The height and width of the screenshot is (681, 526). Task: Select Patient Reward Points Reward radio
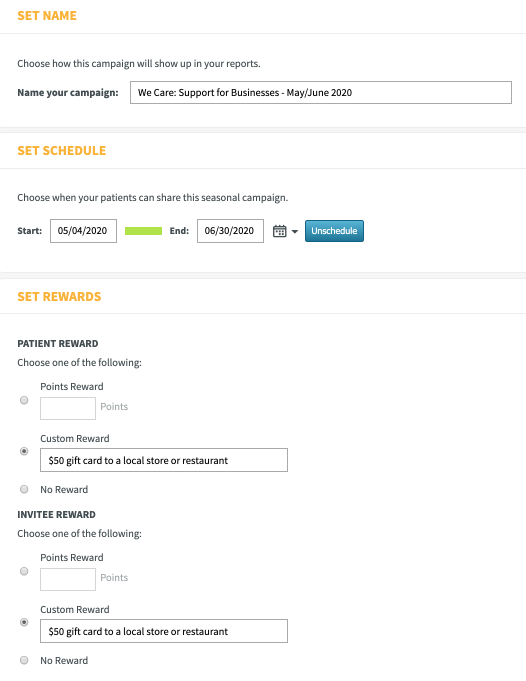point(24,400)
